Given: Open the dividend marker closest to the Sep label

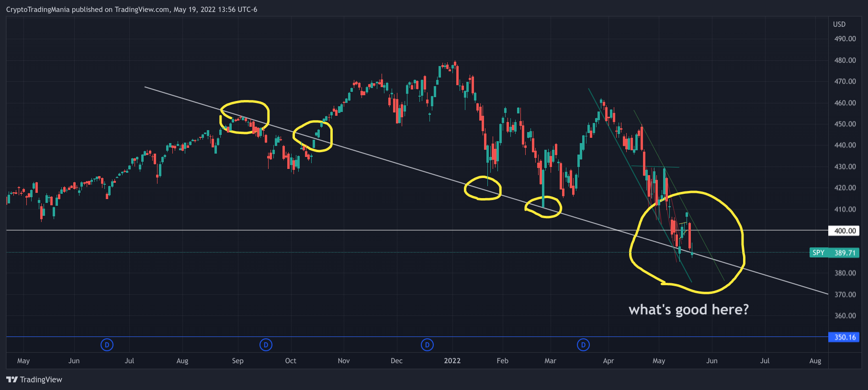Looking at the screenshot, I should pos(266,345).
